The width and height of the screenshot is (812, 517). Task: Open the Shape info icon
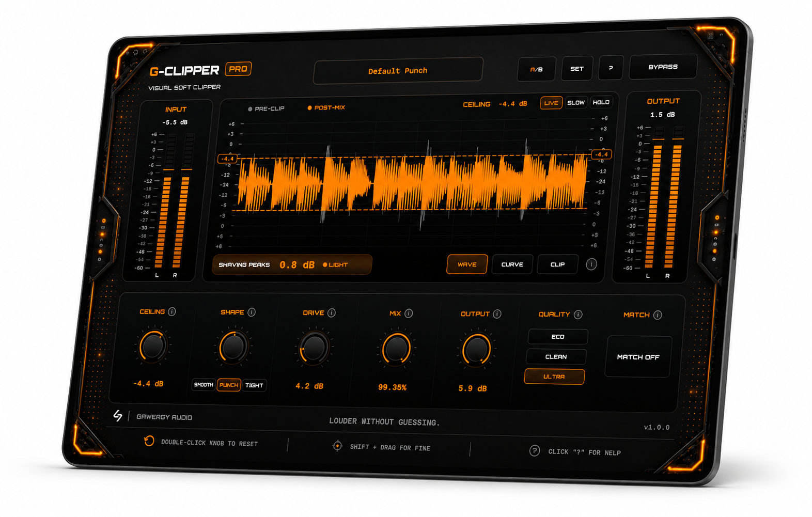252,312
